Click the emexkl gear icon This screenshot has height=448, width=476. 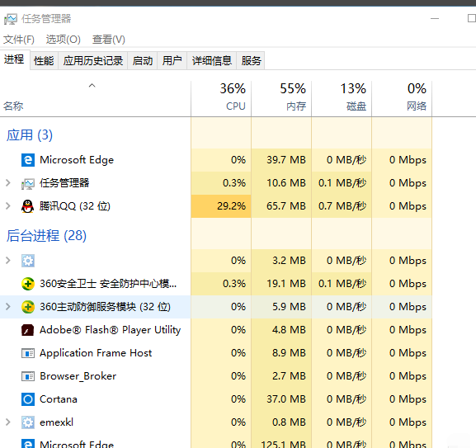[x=28, y=422]
